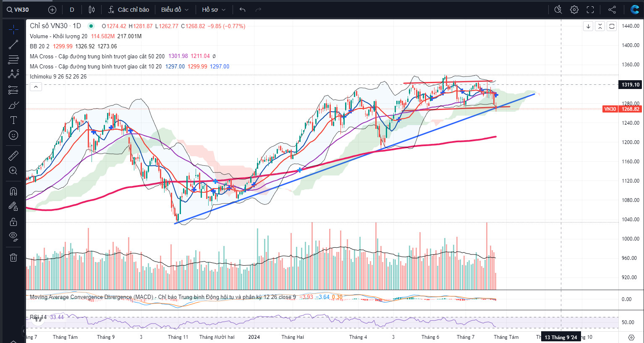The image size is (644, 343).
Task: Toggle hide all drawings eye icon
Action: tap(13, 237)
